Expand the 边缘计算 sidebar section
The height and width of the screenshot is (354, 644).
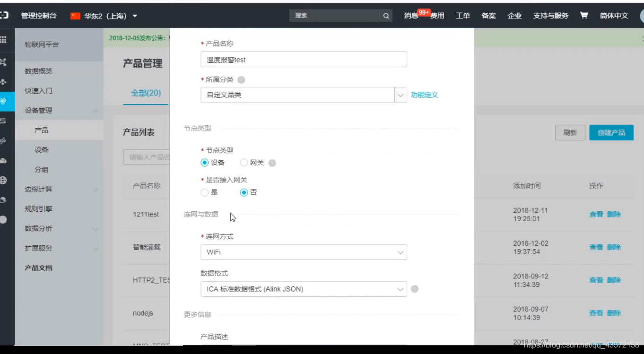(96, 190)
